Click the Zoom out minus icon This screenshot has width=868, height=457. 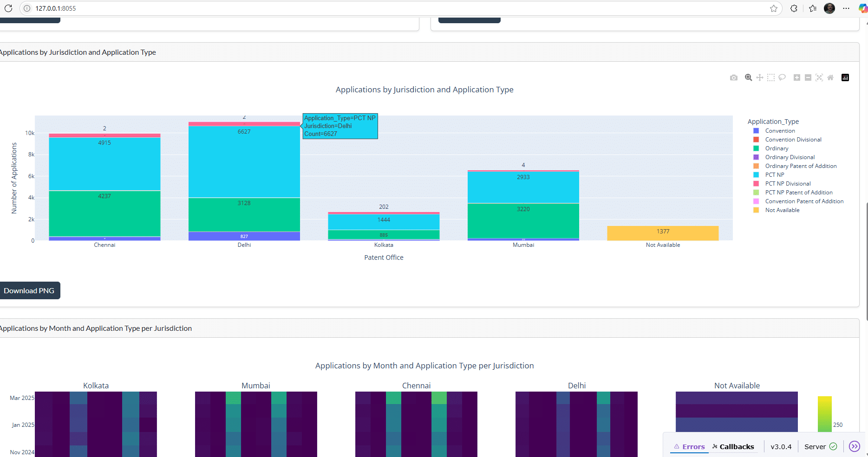tap(808, 77)
